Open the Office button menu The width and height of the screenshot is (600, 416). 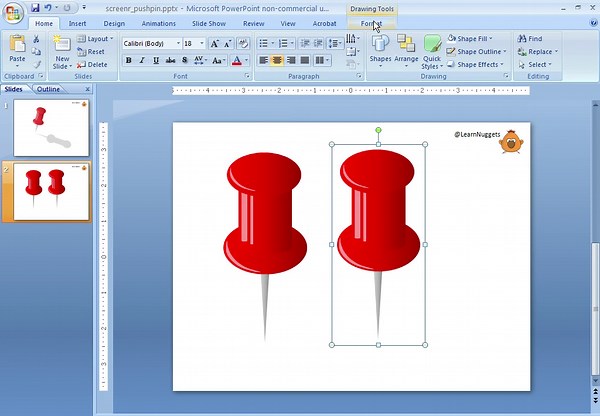[x=13, y=13]
